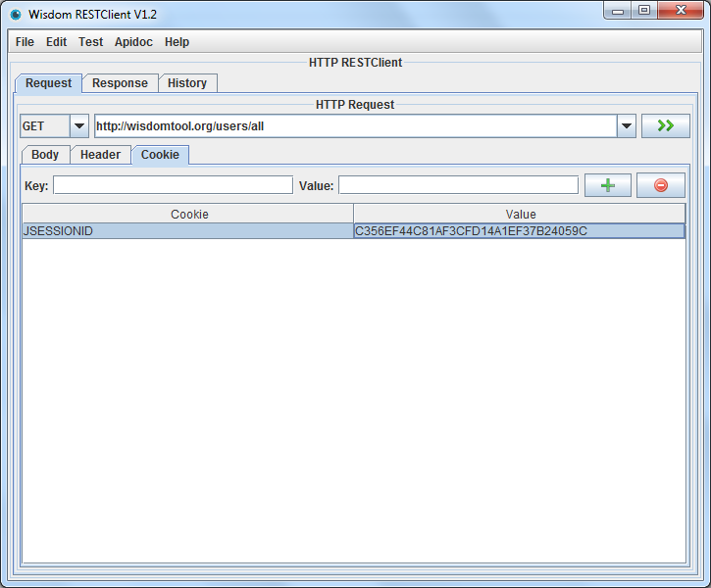Viewport: 711px width, 588px height.
Task: Click the Value column header
Action: click(x=520, y=214)
